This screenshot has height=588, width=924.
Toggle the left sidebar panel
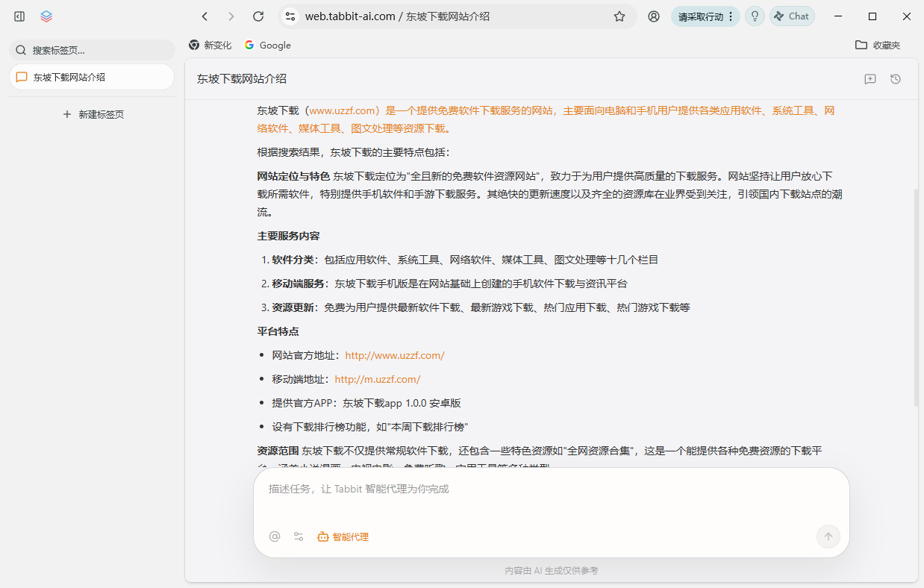(19, 16)
